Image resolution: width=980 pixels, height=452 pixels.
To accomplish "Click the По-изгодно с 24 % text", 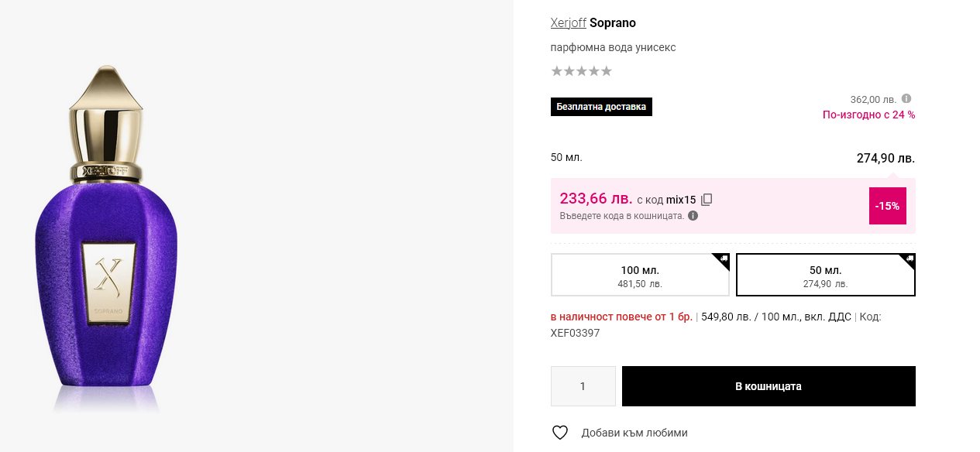I will 868,115.
